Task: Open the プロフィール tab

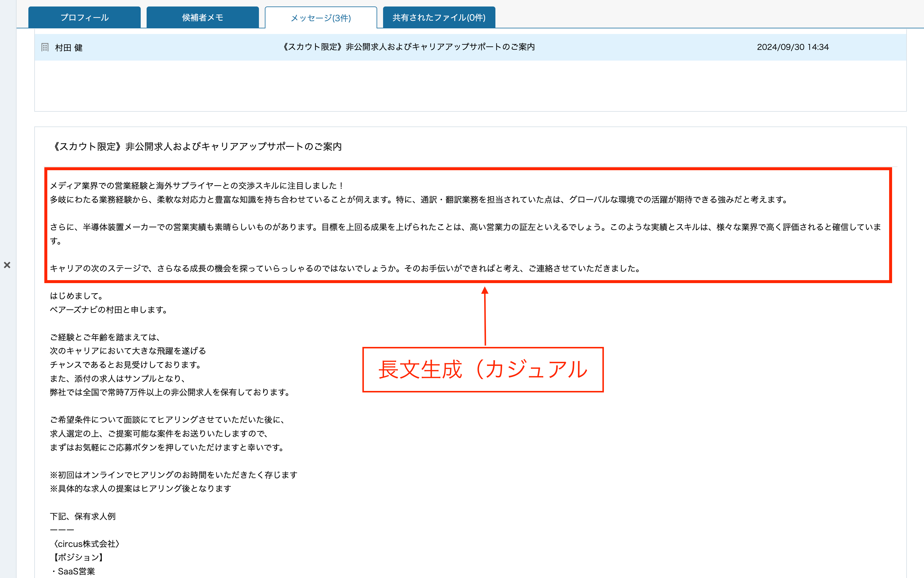Action: [x=85, y=18]
